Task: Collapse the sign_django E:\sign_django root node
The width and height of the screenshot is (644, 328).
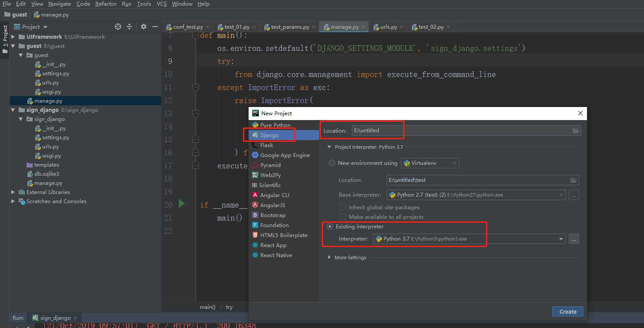Action: tap(13, 110)
